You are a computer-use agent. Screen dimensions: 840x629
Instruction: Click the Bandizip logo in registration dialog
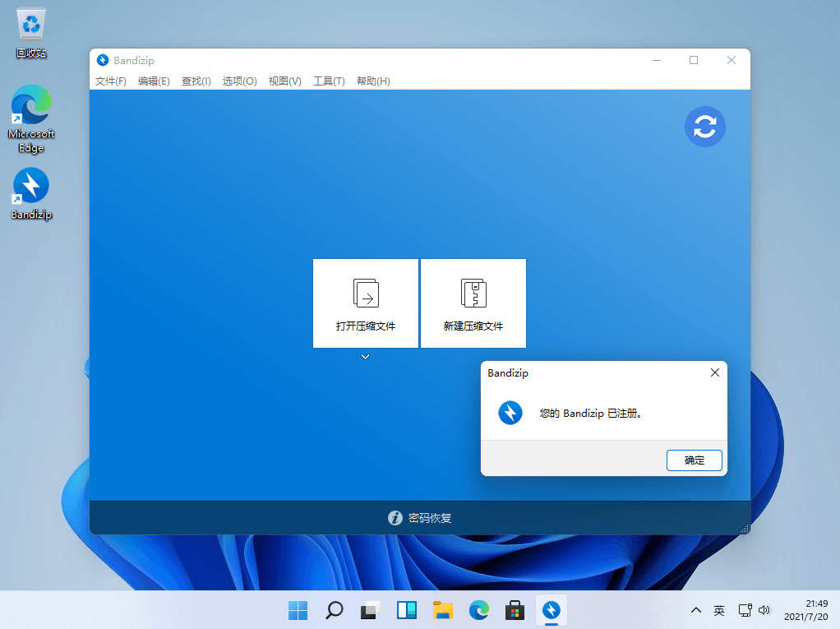click(x=510, y=413)
